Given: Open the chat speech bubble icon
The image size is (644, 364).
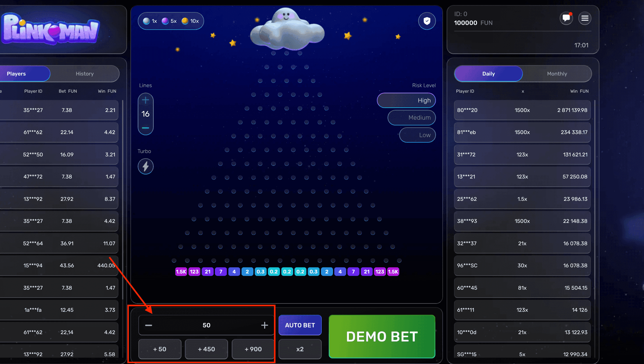Looking at the screenshot, I should tap(566, 18).
